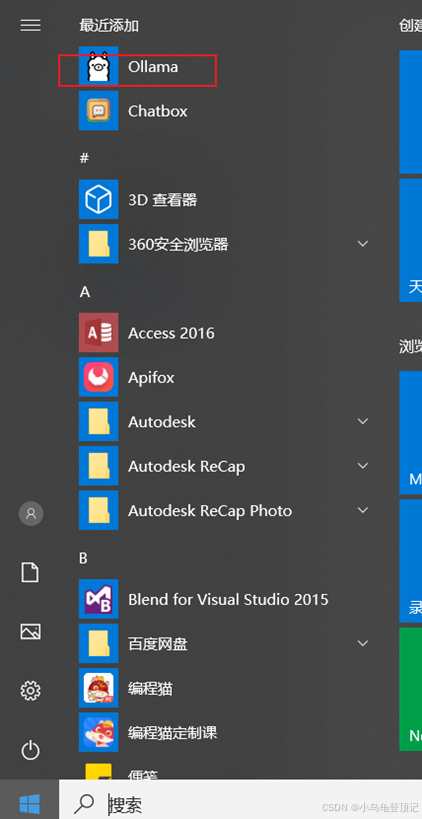Image resolution: width=422 pixels, height=819 pixels.
Task: Expand the 百度网盘 folder chevron
Action: click(x=362, y=644)
